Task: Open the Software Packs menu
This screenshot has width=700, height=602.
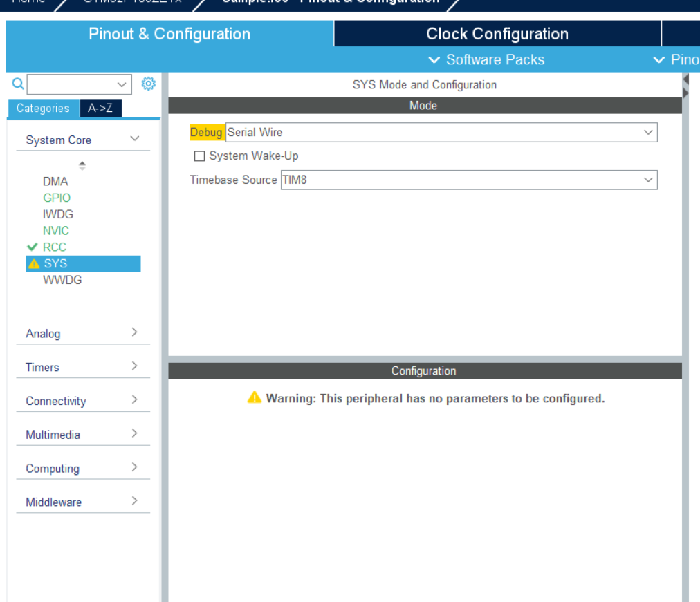Action: 486,59
